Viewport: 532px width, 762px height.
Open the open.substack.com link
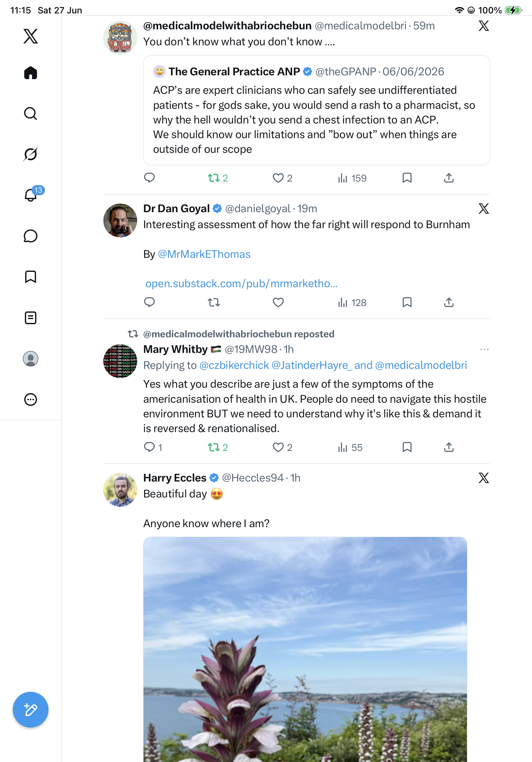click(x=241, y=283)
